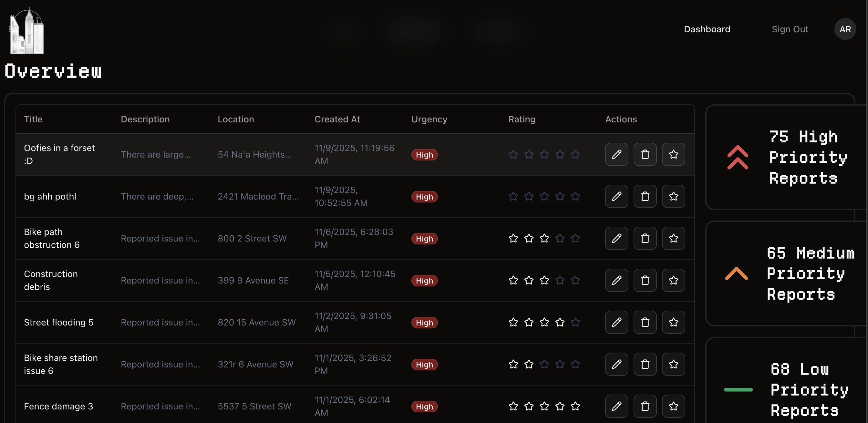Screen dimensions: 868x423
Task: Rate 'bg ahh pothl' three stars
Action: (544, 197)
